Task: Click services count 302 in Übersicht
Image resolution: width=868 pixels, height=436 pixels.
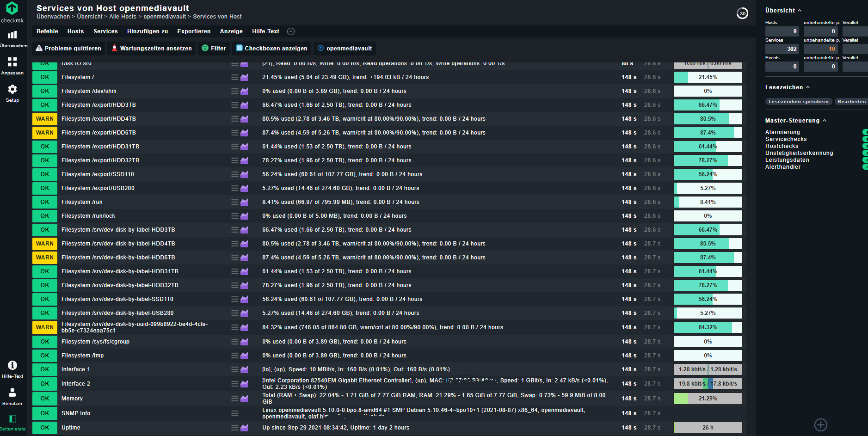Action: pyautogui.click(x=782, y=49)
